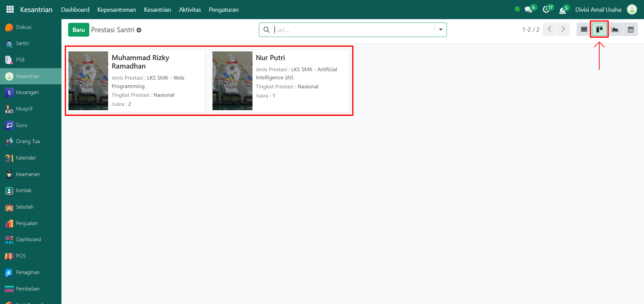
Task: Click the Cari search input field
Action: 353,30
